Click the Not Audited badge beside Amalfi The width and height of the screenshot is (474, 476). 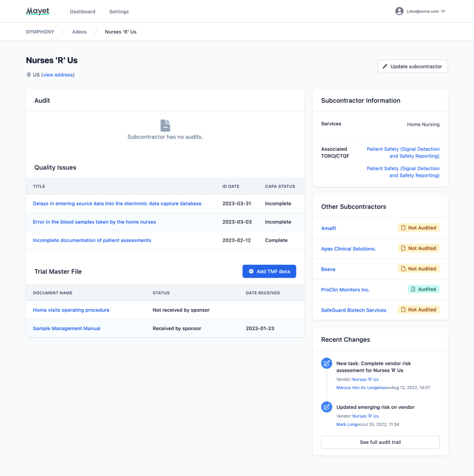coord(418,228)
